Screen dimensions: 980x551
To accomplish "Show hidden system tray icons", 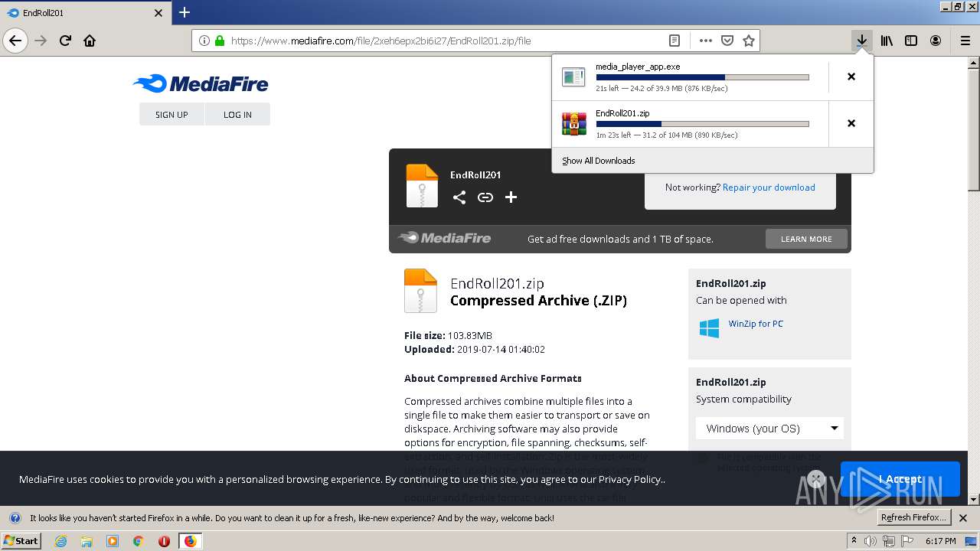I will pos(854,541).
